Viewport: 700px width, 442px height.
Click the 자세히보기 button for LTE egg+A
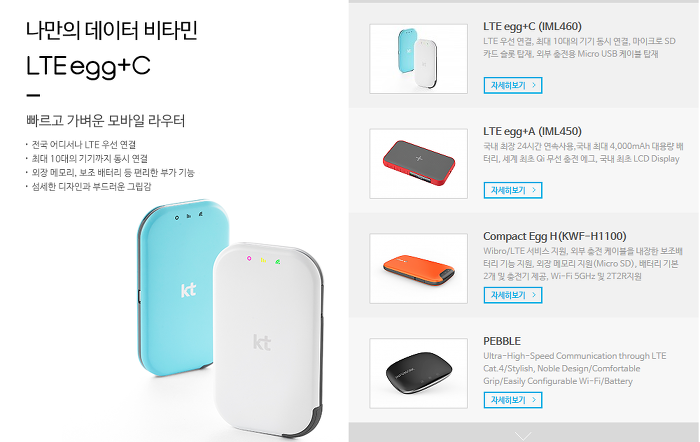tap(513, 190)
